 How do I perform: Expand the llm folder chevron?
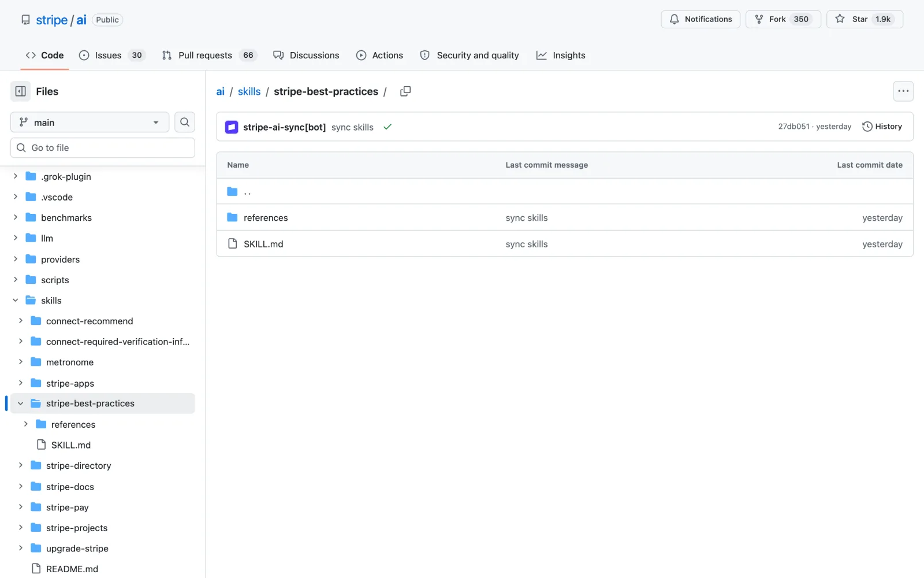pos(16,238)
